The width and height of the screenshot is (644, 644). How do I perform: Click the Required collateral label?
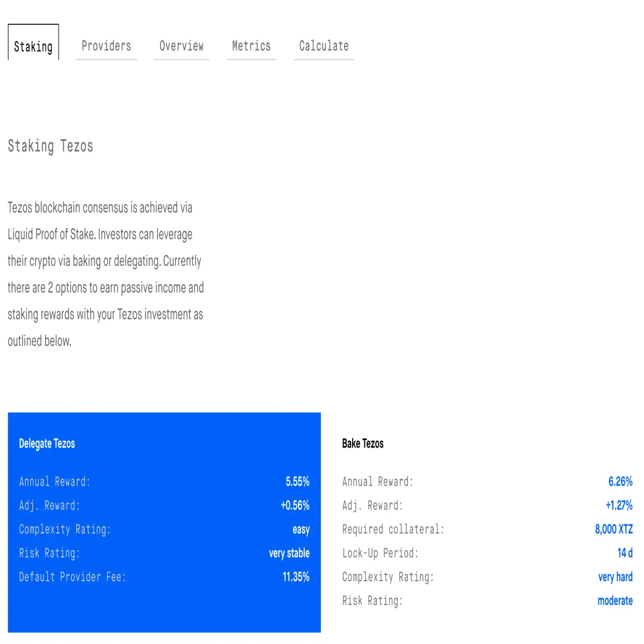[393, 530]
